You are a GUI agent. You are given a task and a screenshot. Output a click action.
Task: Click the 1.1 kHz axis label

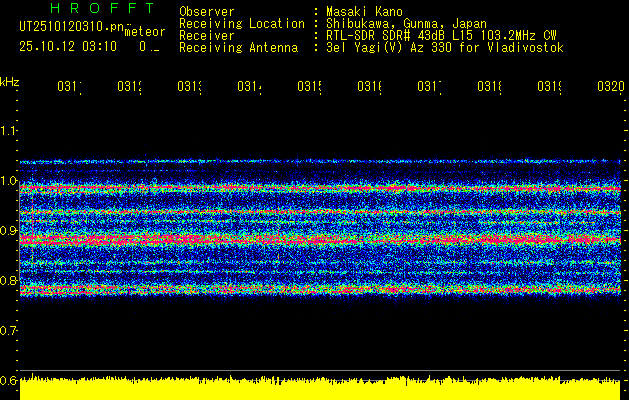tap(8, 130)
